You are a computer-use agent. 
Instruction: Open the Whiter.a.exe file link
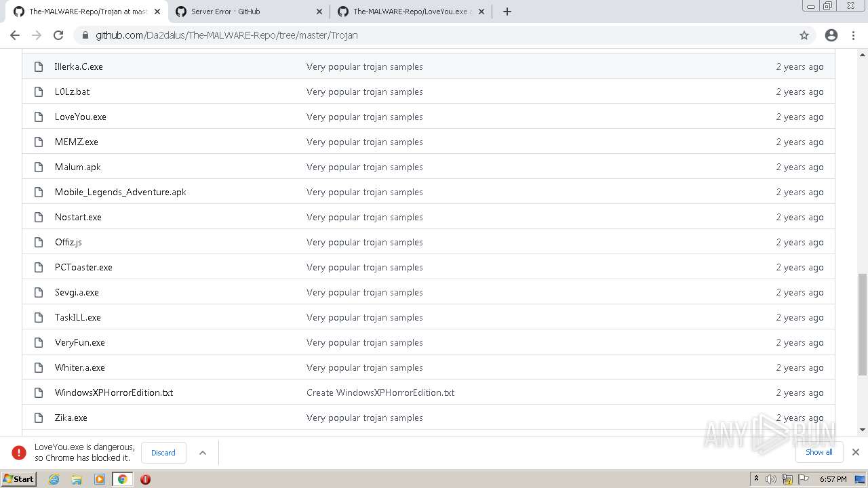coord(80,367)
